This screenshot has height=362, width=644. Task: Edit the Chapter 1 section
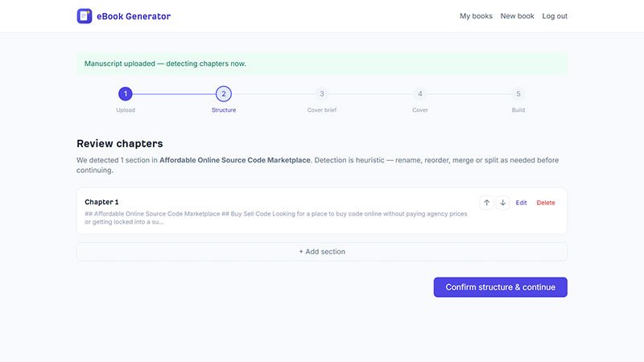[x=521, y=203]
